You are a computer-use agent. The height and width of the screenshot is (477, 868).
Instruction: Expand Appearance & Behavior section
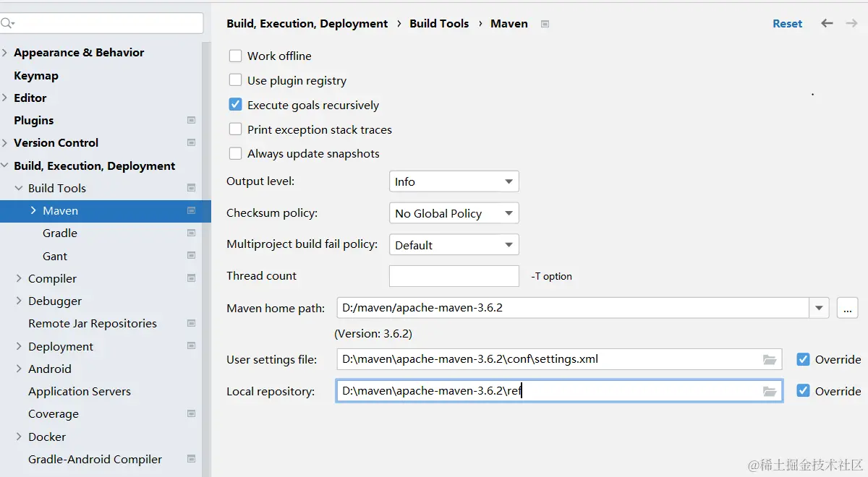(5, 53)
